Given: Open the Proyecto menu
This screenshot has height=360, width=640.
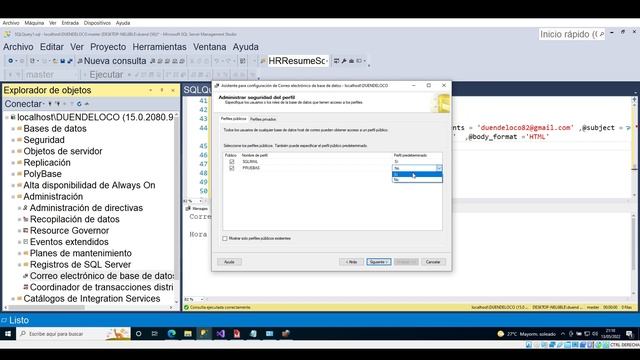Looking at the screenshot, I should 108,47.
